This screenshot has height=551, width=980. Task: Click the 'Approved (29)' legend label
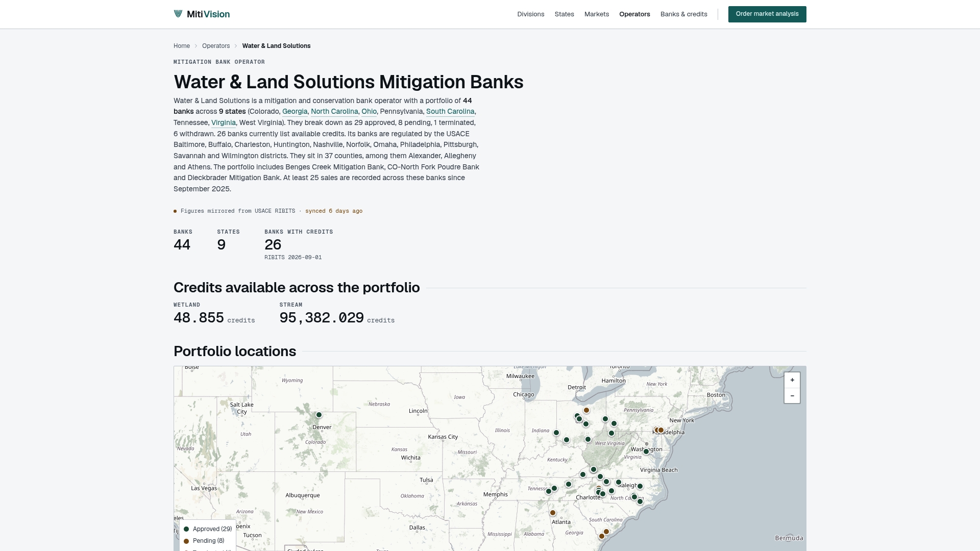(x=212, y=529)
